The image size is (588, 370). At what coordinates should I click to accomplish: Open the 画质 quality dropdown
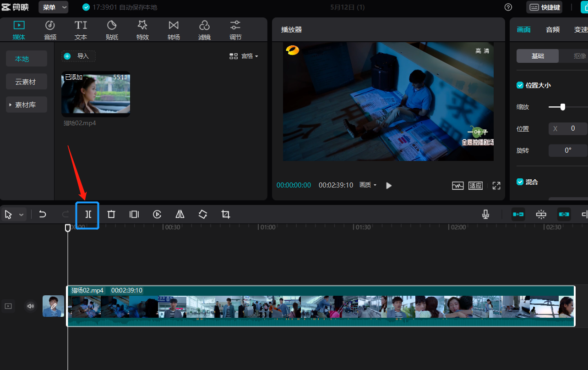pos(368,185)
